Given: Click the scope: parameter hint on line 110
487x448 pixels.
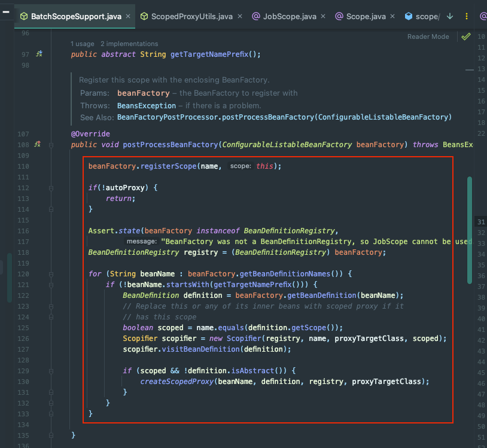Looking at the screenshot, I should [241, 166].
